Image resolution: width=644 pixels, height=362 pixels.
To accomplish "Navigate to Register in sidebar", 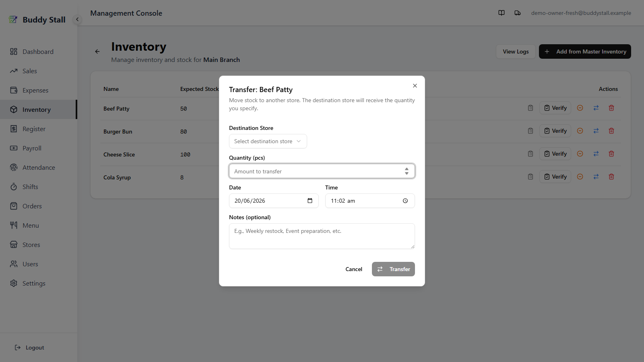I will pos(38,129).
